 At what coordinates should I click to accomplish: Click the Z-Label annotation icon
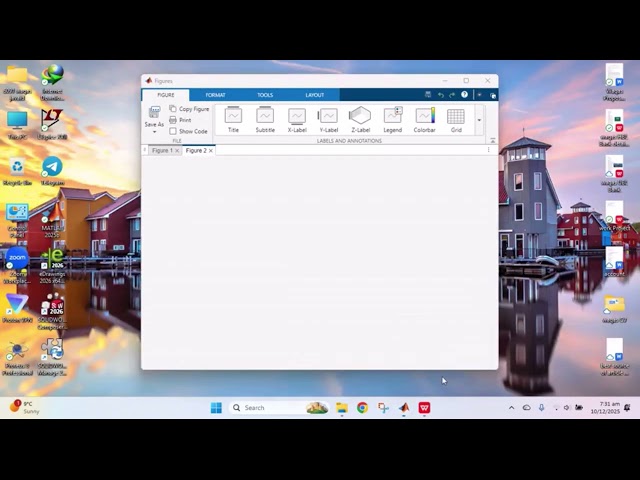tap(360, 120)
